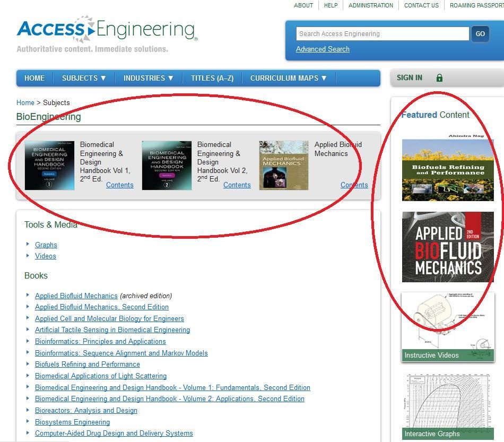
Task: Open Biomedical Applications of Light Scattering
Action: (101, 376)
